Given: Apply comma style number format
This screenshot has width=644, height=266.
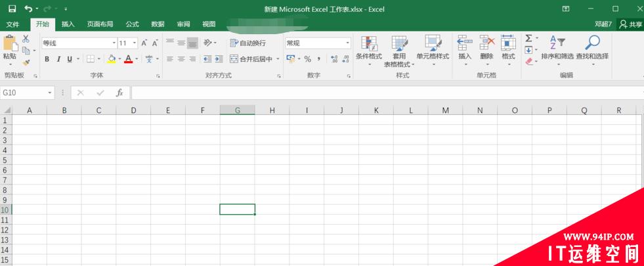Looking at the screenshot, I should [x=319, y=59].
